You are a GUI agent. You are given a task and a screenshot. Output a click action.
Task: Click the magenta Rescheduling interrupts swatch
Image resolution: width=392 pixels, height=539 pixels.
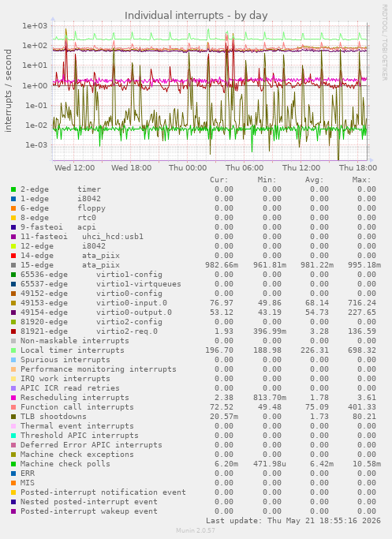point(13,398)
